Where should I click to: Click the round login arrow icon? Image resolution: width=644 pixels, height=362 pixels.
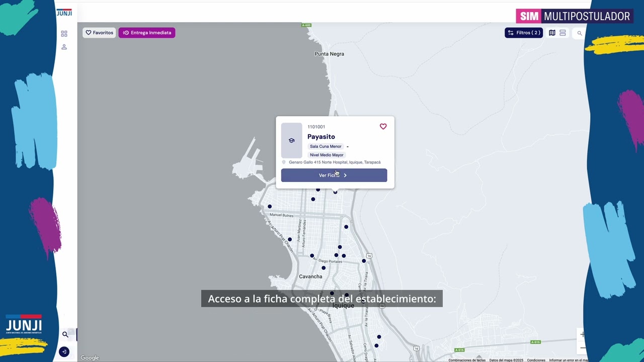64,352
